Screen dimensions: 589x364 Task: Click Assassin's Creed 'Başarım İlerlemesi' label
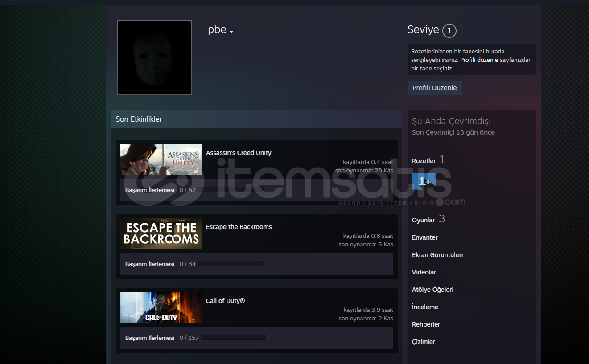(x=150, y=190)
